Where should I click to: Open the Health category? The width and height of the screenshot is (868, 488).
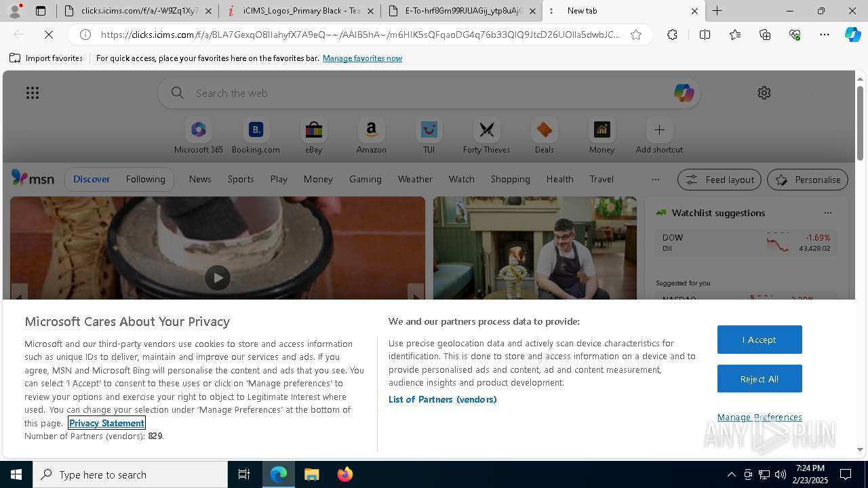[x=559, y=179]
